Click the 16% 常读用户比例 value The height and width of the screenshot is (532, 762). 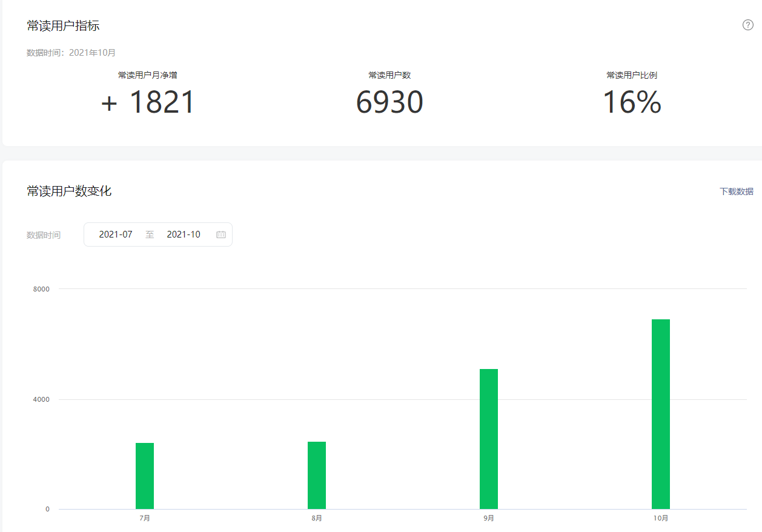(632, 102)
